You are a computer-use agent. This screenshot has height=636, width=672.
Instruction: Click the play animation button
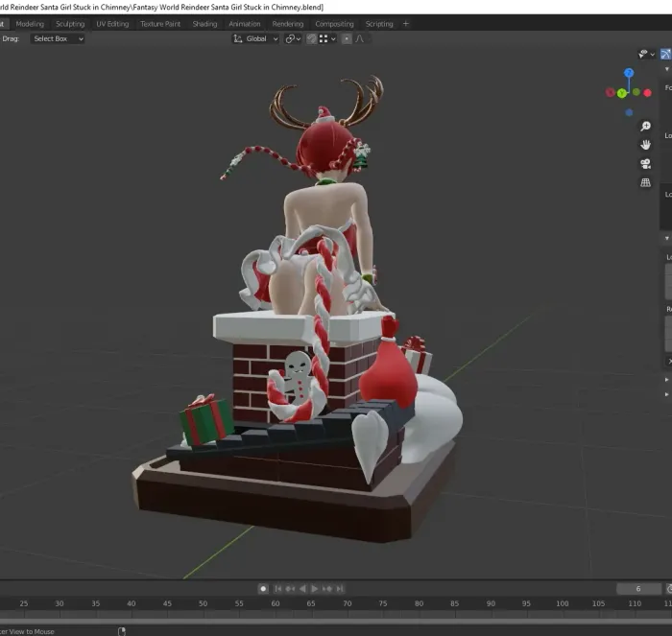[x=314, y=588]
